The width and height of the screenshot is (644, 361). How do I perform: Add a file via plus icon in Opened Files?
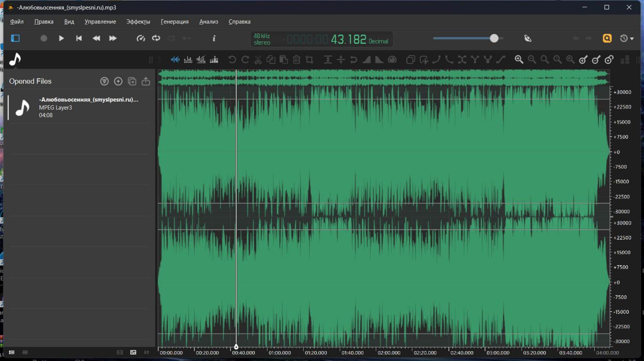(118, 81)
